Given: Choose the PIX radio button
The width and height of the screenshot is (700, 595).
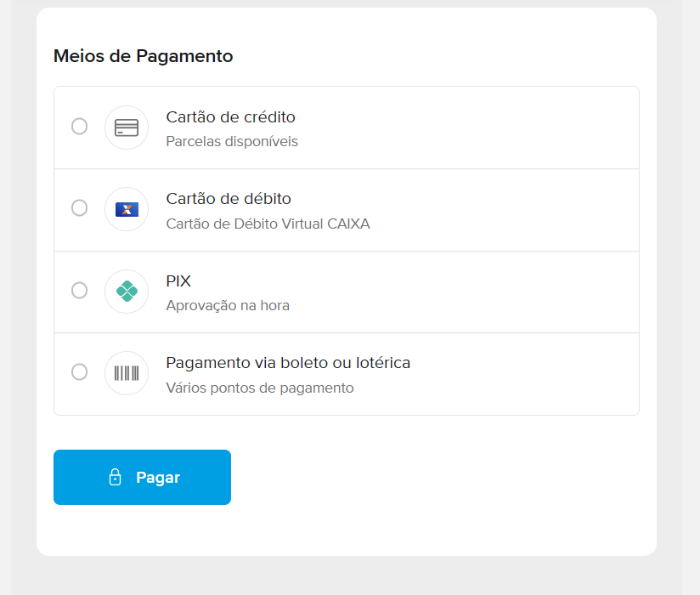Looking at the screenshot, I should point(80,291).
